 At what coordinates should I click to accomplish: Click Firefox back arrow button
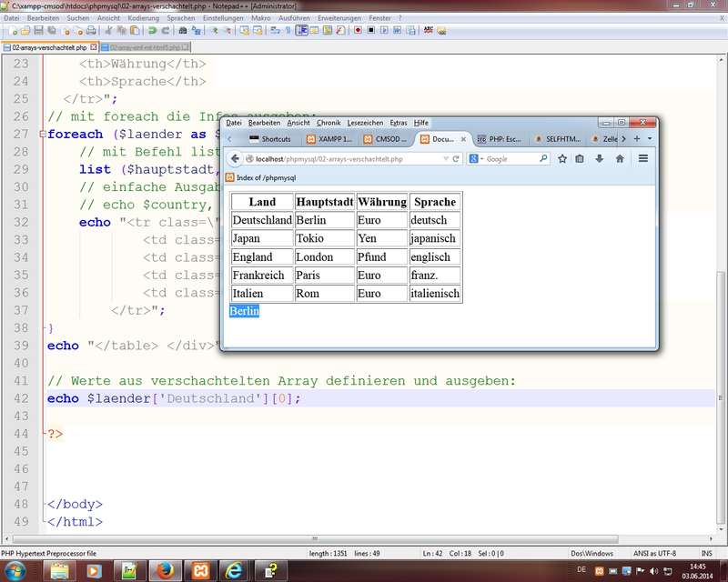click(x=235, y=158)
